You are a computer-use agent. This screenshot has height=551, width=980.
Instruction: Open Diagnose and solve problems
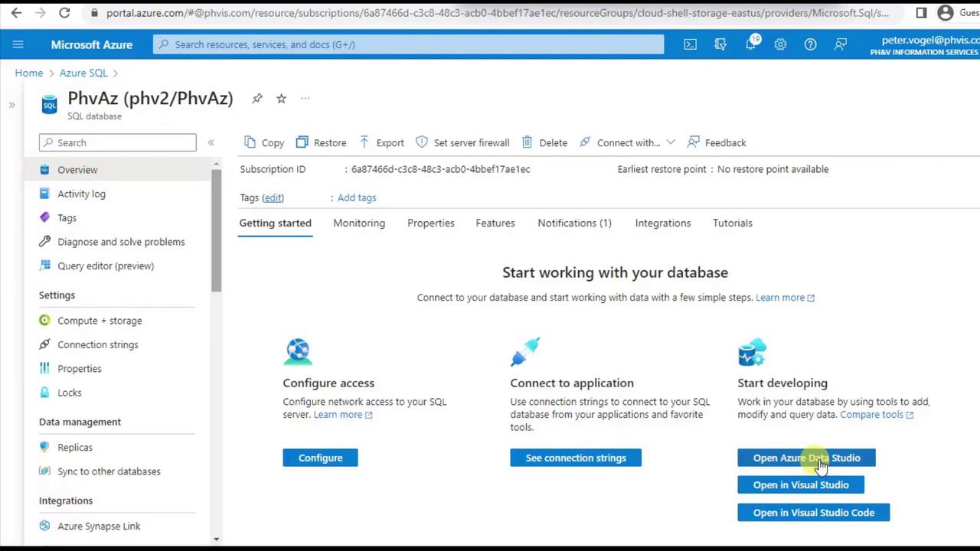pyautogui.click(x=121, y=242)
